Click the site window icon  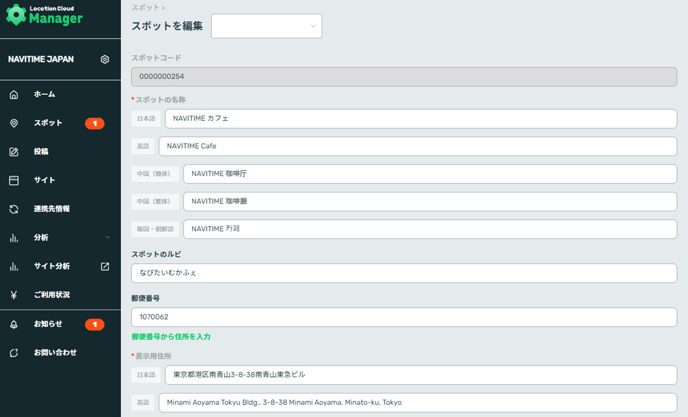14,180
